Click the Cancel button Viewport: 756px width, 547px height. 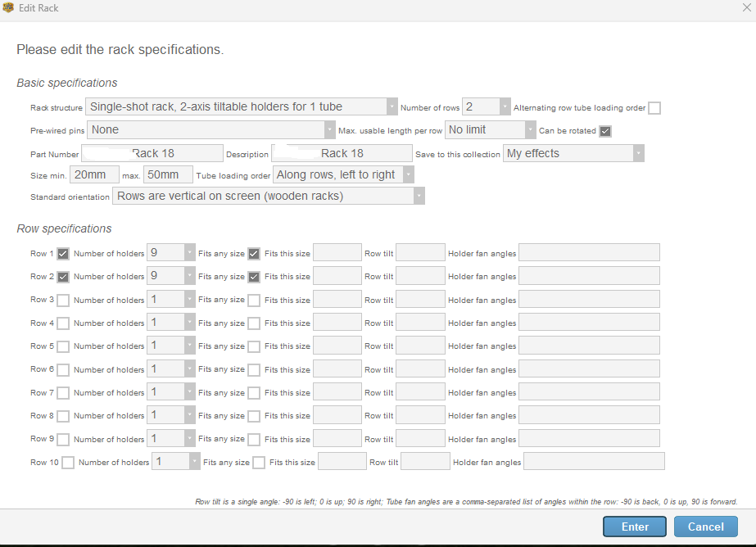click(x=705, y=527)
